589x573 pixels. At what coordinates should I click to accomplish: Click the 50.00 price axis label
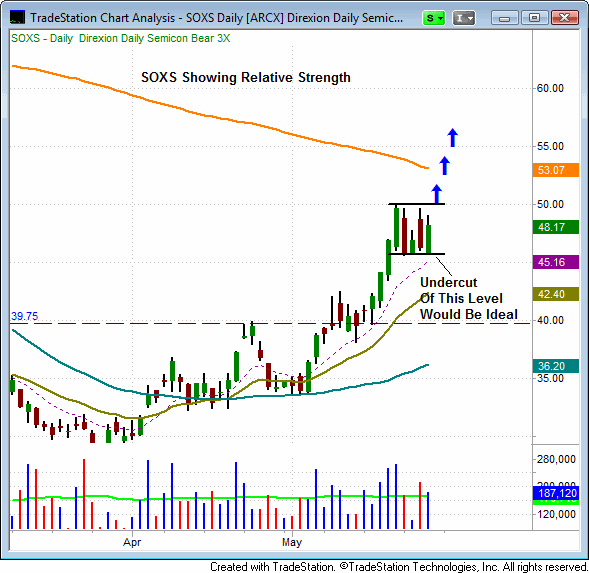point(550,204)
